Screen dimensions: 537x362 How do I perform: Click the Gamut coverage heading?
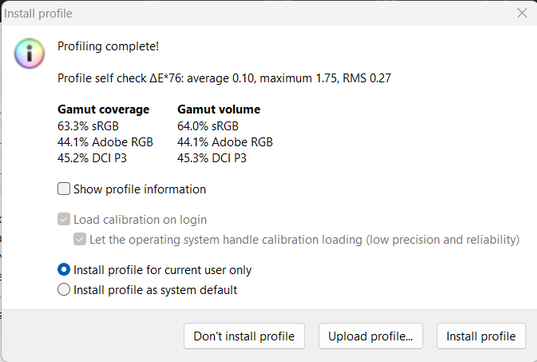click(103, 109)
